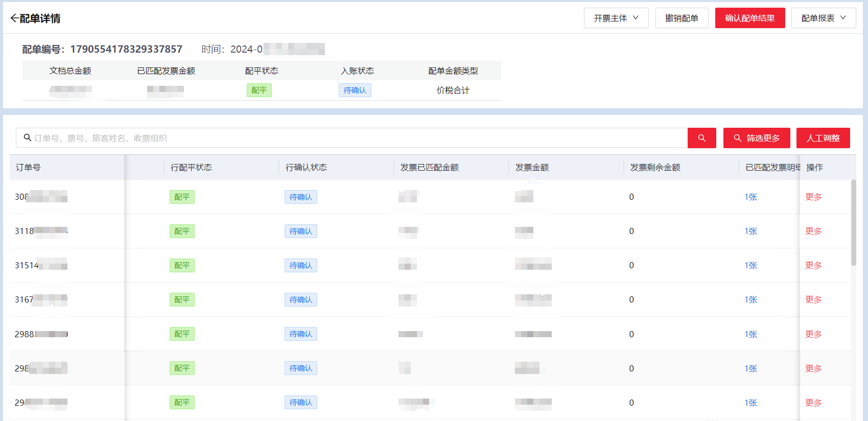The width and height of the screenshot is (868, 421).
Task: Open the 开票主体 dropdown
Action: pyautogui.click(x=616, y=18)
